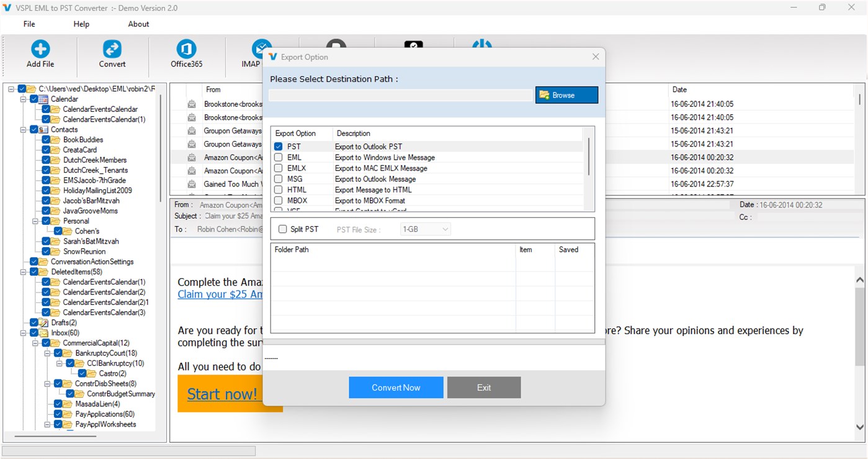This screenshot has height=459, width=868.
Task: Expand the MasadaLien(4) folder node
Action: coord(47,404)
